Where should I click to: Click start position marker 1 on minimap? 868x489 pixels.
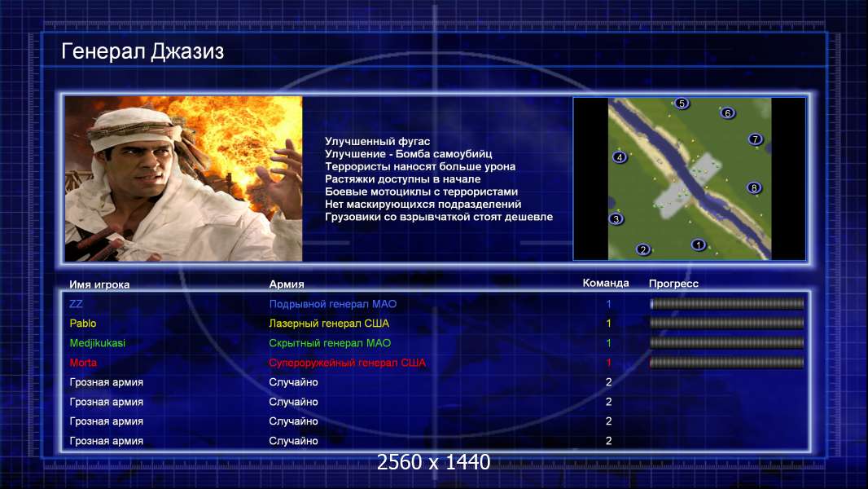pos(699,244)
